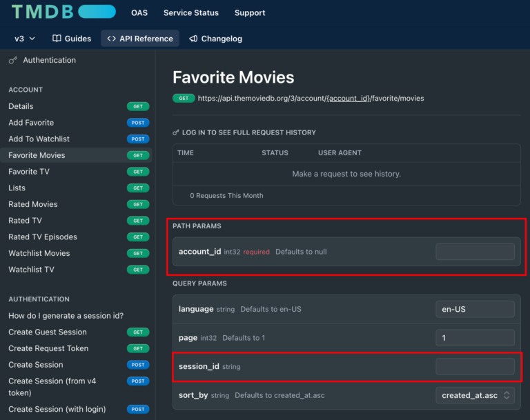Open How do I generate a session id

[x=66, y=316]
